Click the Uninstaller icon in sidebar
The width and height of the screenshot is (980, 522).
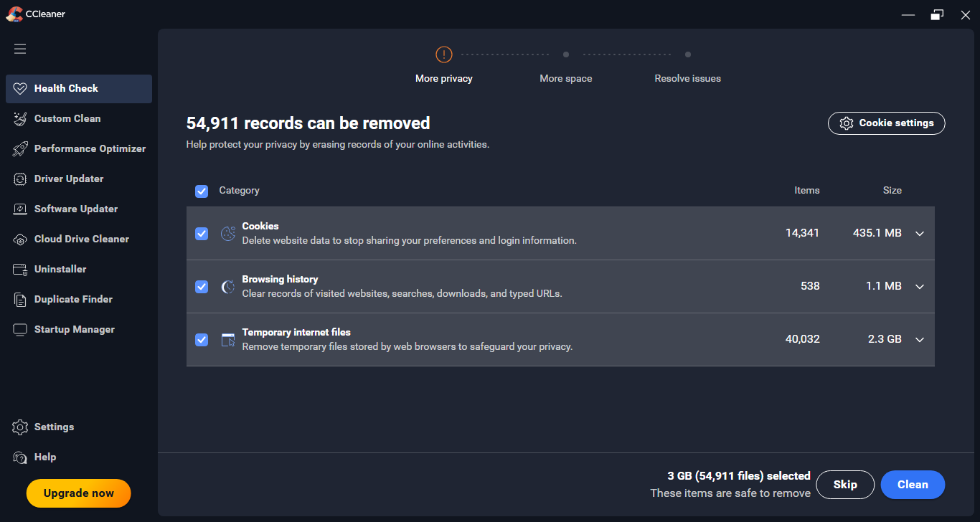click(x=20, y=270)
